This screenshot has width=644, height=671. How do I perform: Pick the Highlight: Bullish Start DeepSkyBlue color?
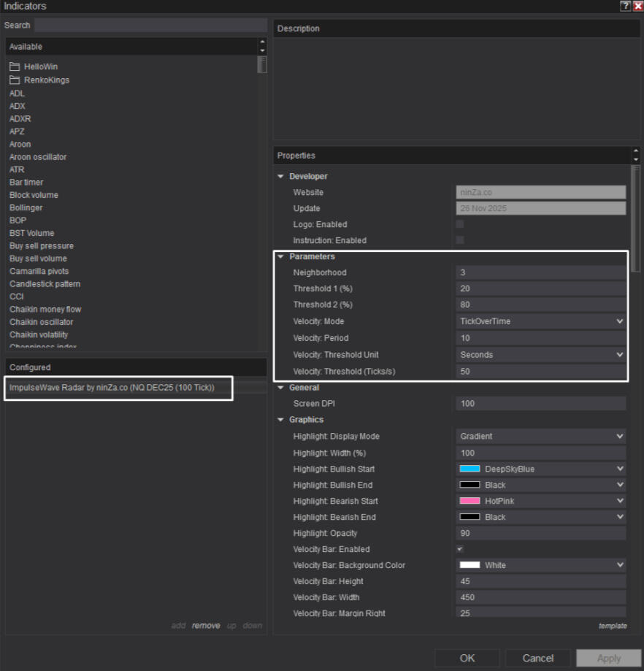[x=540, y=469]
